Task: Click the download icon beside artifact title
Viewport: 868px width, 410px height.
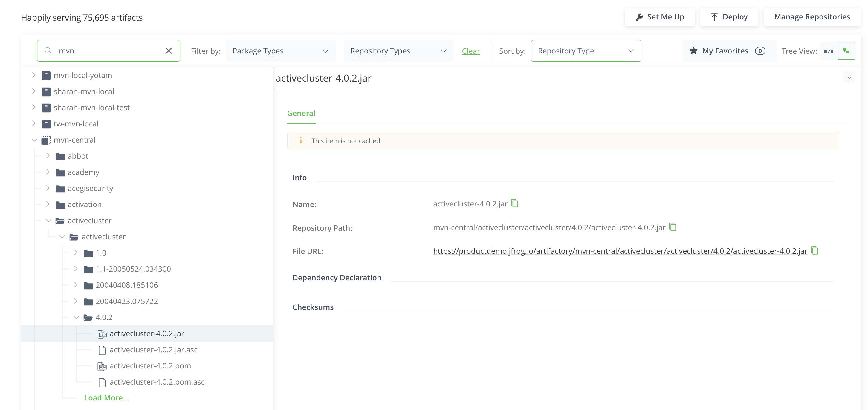Action: (x=849, y=77)
